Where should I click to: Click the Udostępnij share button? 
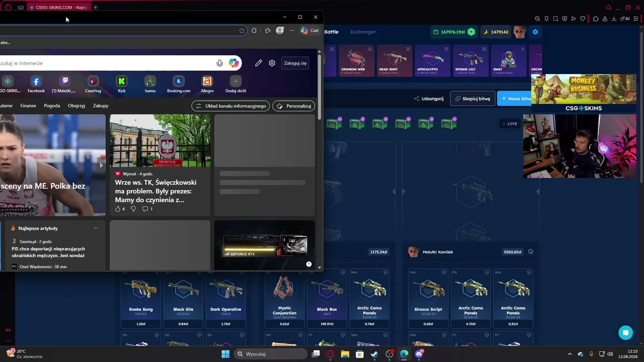click(429, 99)
